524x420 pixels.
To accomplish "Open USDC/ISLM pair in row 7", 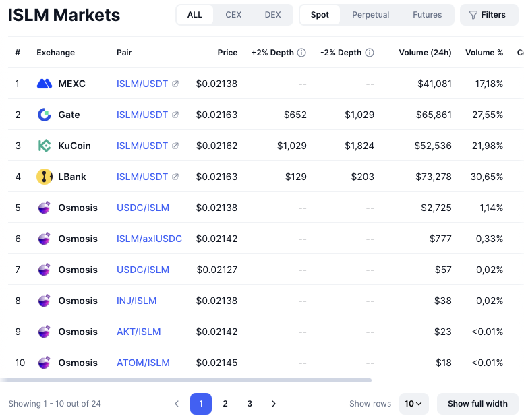I will [x=143, y=270].
